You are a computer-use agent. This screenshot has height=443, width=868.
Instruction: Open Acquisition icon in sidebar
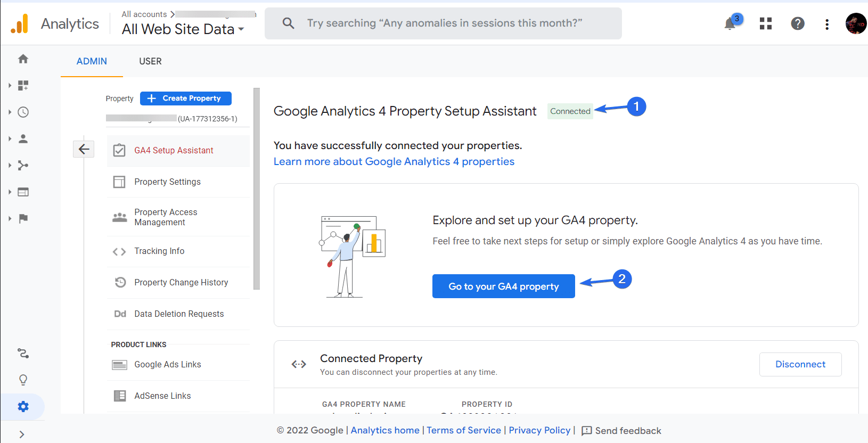click(23, 165)
